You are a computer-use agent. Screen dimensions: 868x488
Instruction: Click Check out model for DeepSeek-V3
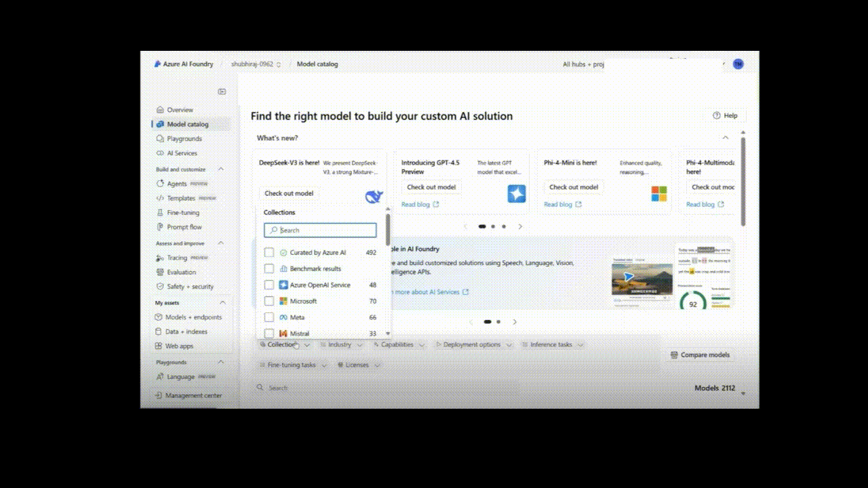(x=288, y=193)
